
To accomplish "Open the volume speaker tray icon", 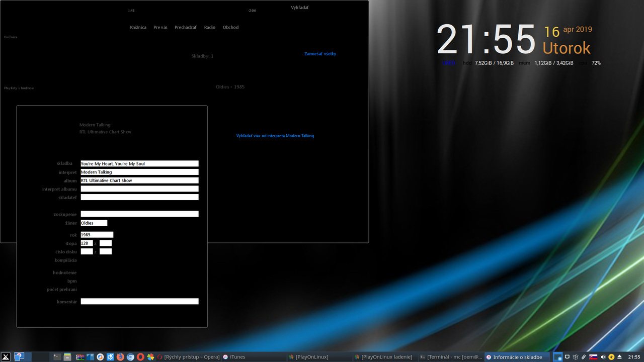I will [x=603, y=357].
